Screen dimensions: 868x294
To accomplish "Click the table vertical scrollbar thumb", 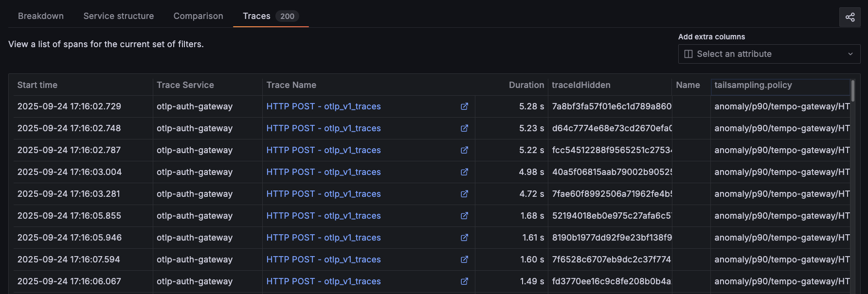I will tap(852, 91).
